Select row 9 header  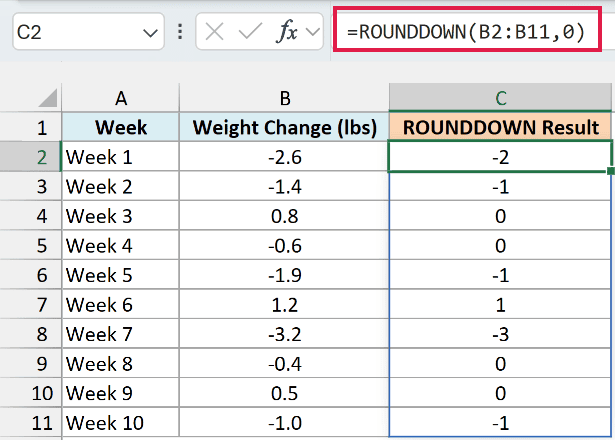[x=31, y=364]
